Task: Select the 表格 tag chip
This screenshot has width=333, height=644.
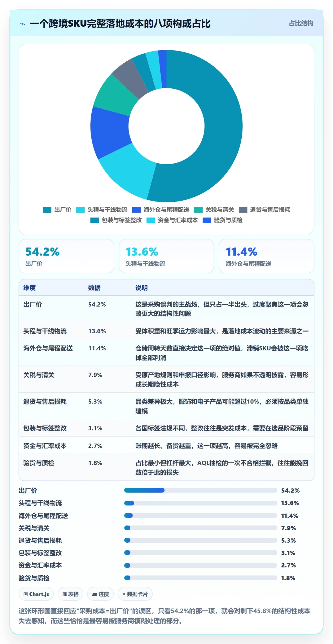Action: coord(70,594)
